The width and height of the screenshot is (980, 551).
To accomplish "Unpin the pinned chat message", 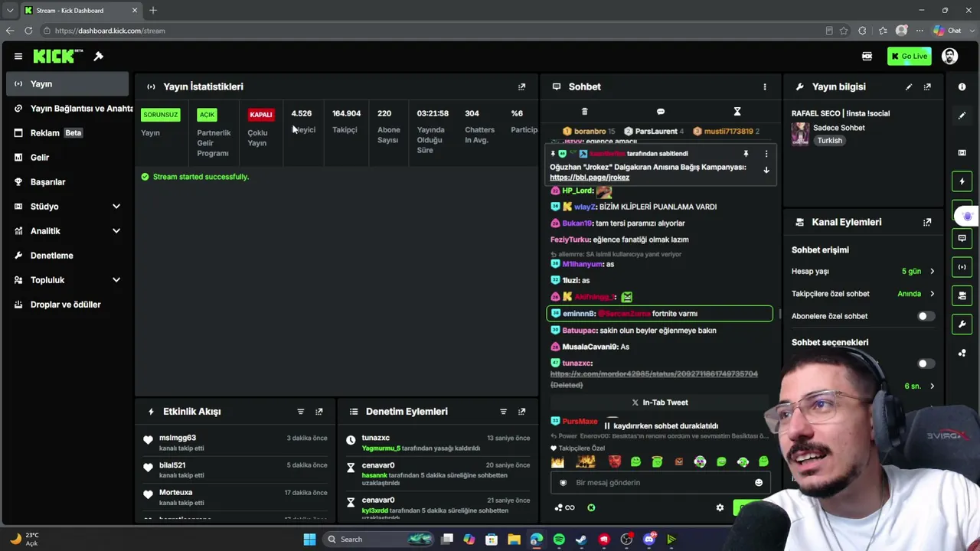I will coord(746,154).
